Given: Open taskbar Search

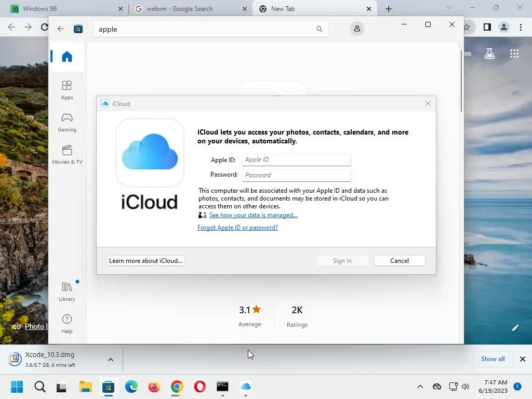Looking at the screenshot, I should tap(39, 387).
